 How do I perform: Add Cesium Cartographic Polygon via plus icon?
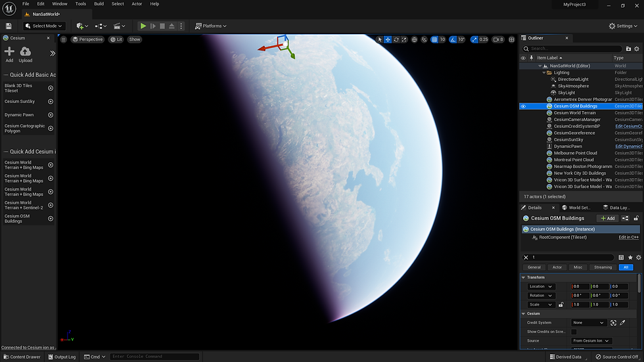[51, 129]
